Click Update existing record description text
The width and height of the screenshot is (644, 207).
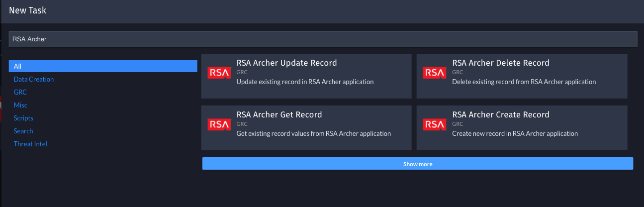click(x=305, y=82)
